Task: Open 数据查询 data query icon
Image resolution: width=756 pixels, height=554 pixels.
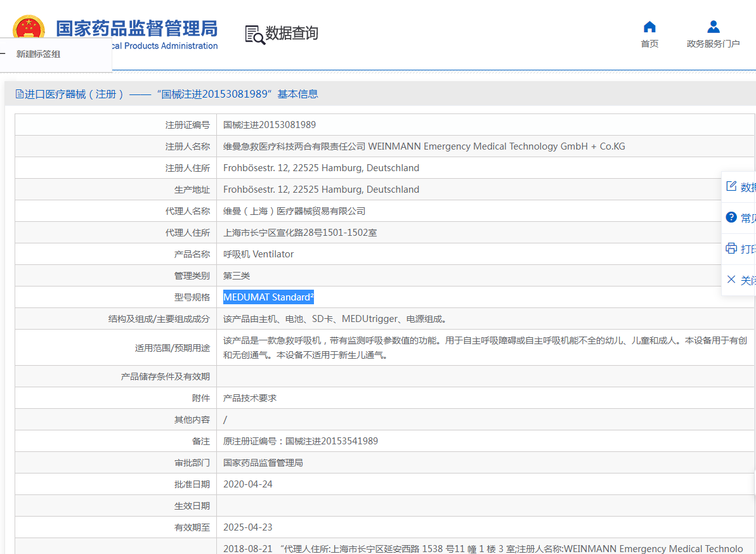Action: pyautogui.click(x=255, y=34)
